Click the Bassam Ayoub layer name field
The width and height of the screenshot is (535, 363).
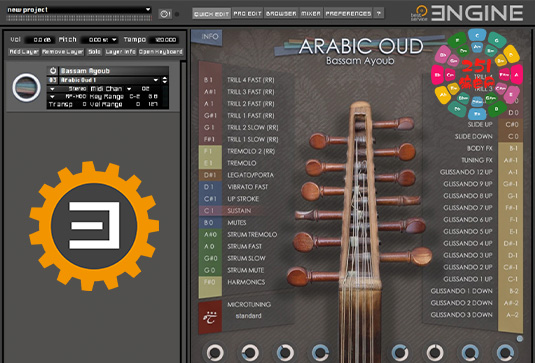click(x=114, y=71)
